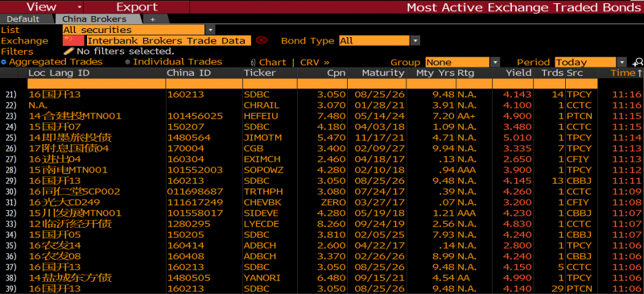
Task: Click the magnifier icon next to Period
Action: tap(638, 63)
